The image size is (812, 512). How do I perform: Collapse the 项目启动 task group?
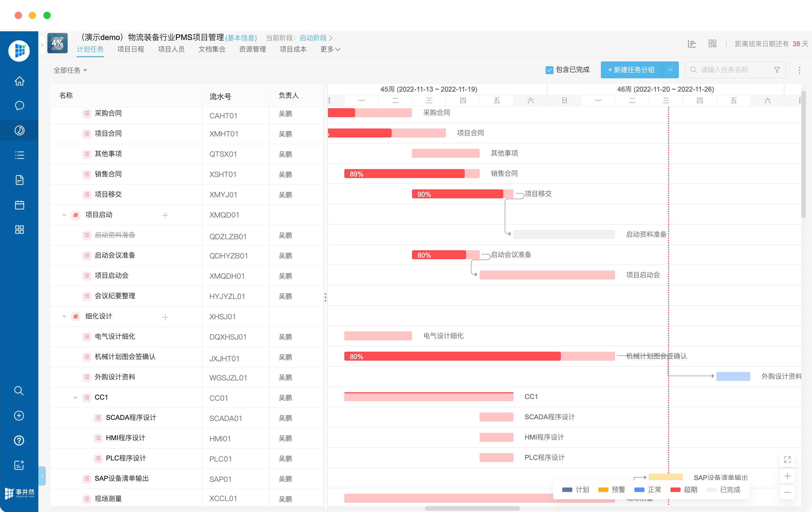[x=64, y=215]
